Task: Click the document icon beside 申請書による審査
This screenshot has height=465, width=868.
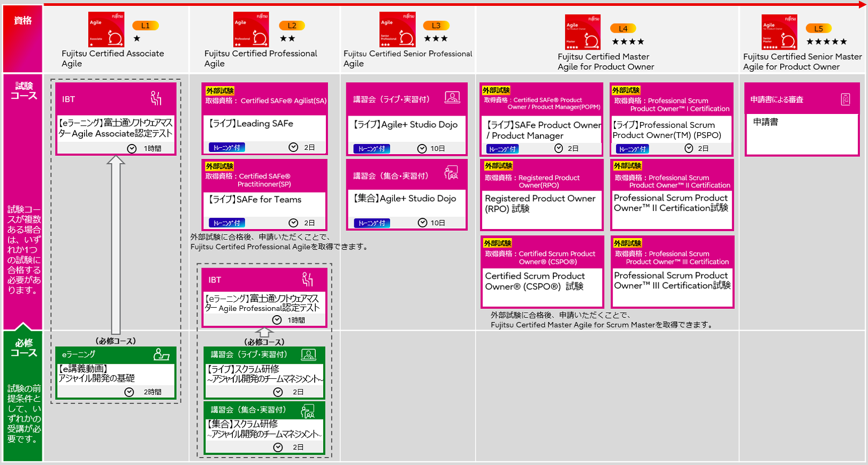Action: coord(846,100)
